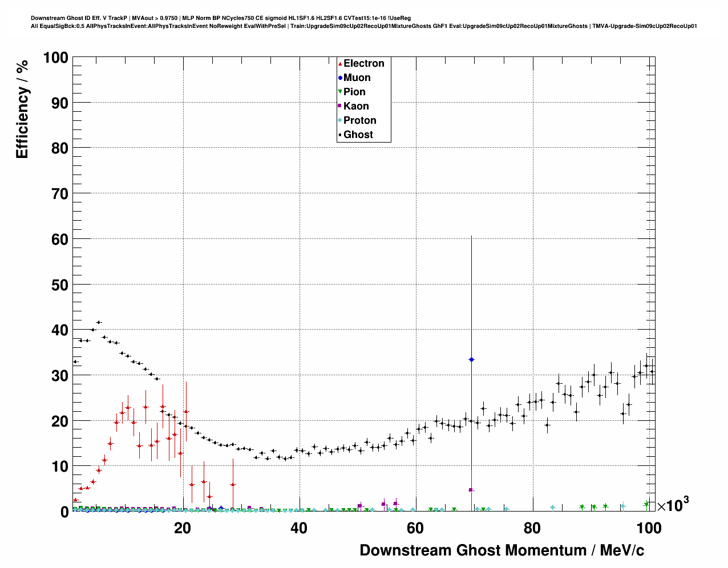The height and width of the screenshot is (568, 728).
Task: Click the y-axis label 90
Action: (60, 103)
